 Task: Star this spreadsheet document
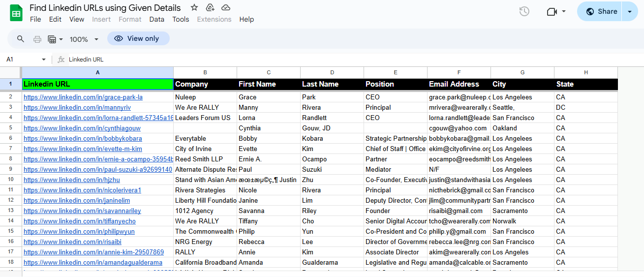(194, 8)
